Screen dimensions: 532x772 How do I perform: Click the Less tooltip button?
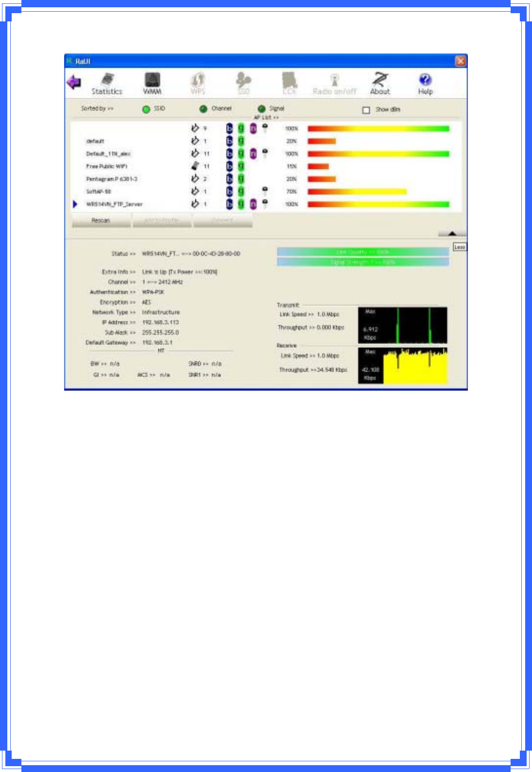(x=460, y=247)
